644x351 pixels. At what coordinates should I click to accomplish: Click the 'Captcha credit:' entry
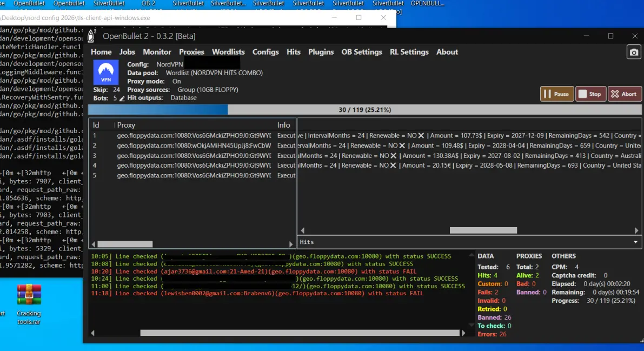point(579,275)
